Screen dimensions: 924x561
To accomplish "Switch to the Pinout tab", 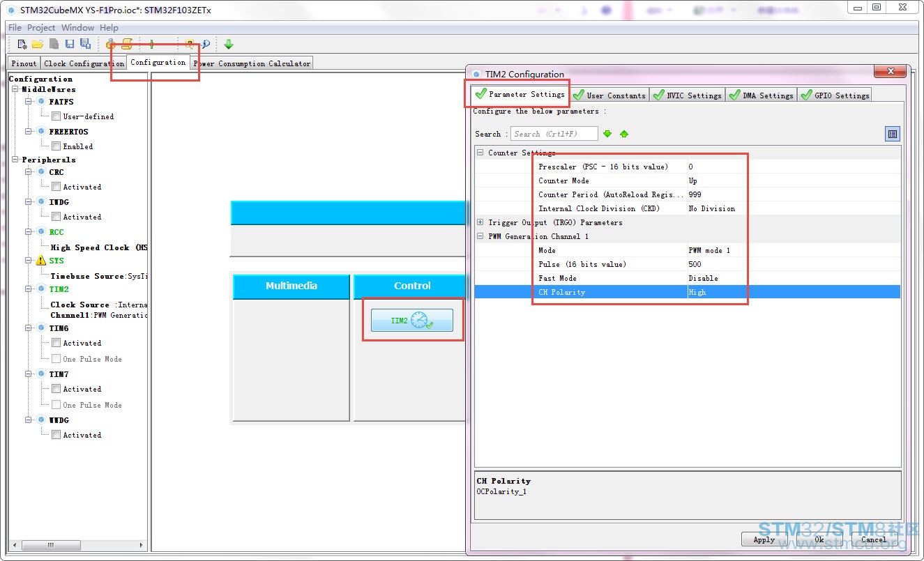I will (24, 63).
